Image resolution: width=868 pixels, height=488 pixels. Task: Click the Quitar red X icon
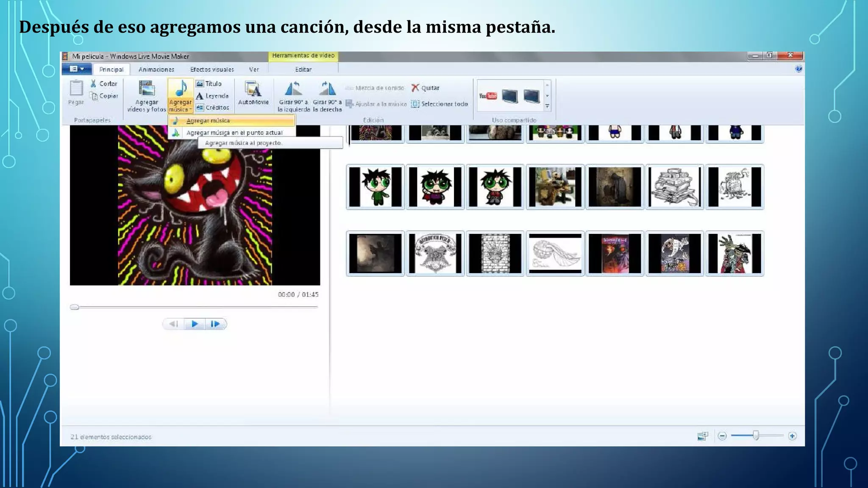[x=415, y=88]
